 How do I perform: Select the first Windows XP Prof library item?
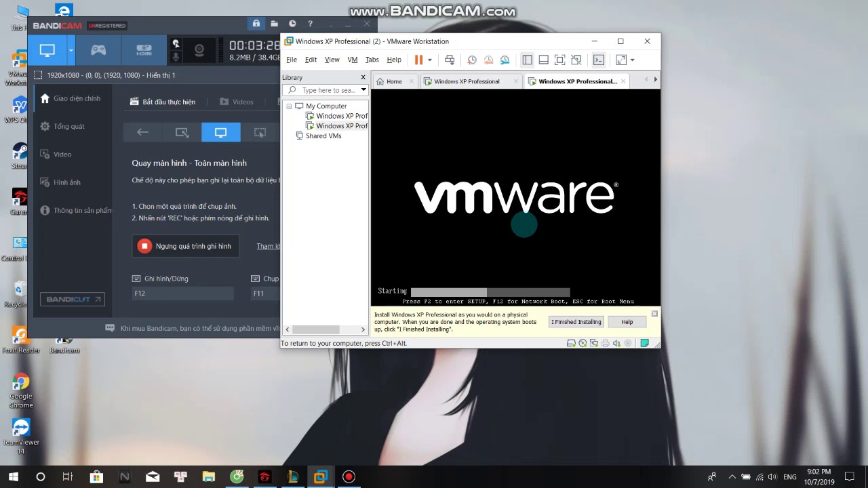337,116
